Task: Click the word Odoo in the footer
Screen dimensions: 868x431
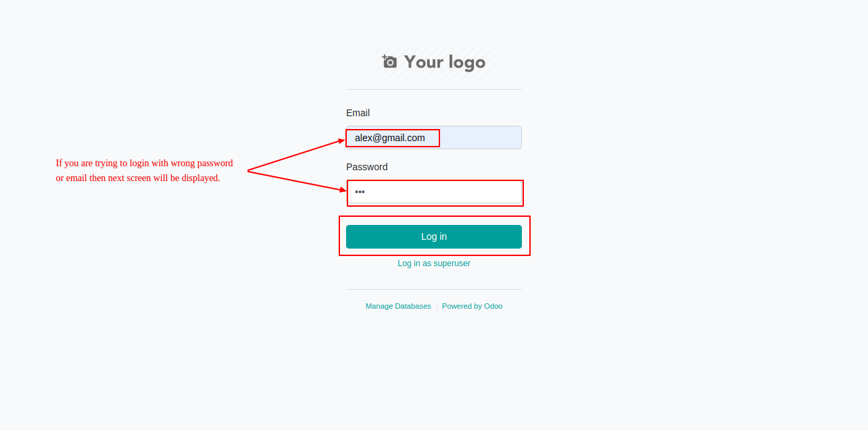Action: tap(493, 306)
